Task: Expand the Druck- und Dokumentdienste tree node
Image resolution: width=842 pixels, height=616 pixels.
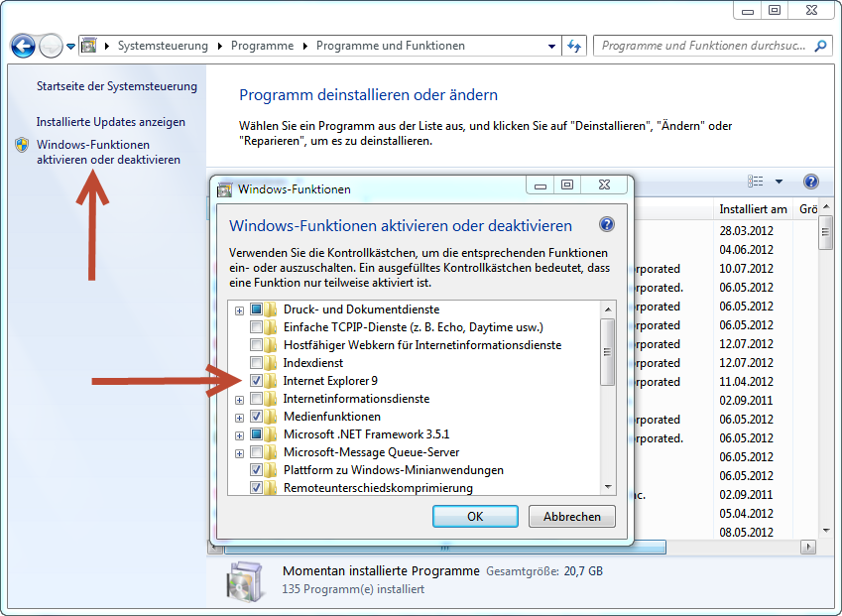Action: pyautogui.click(x=239, y=309)
